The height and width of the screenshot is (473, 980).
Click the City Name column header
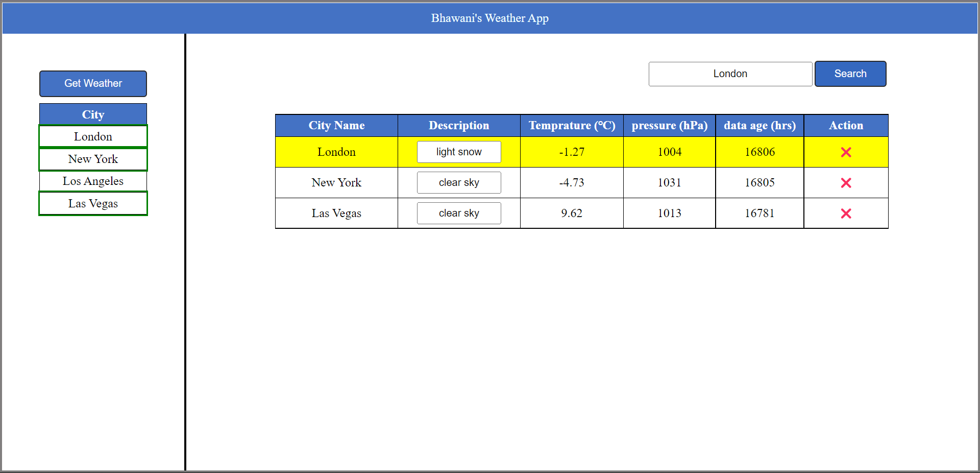click(x=336, y=126)
